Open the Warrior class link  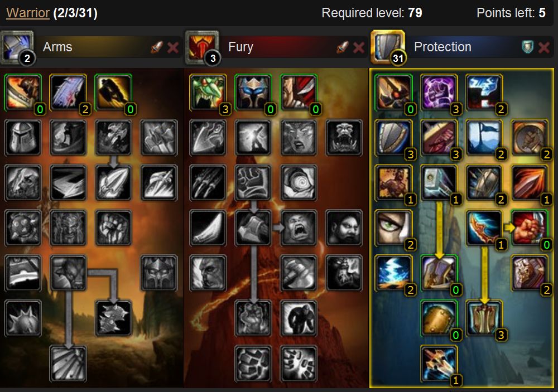(28, 13)
